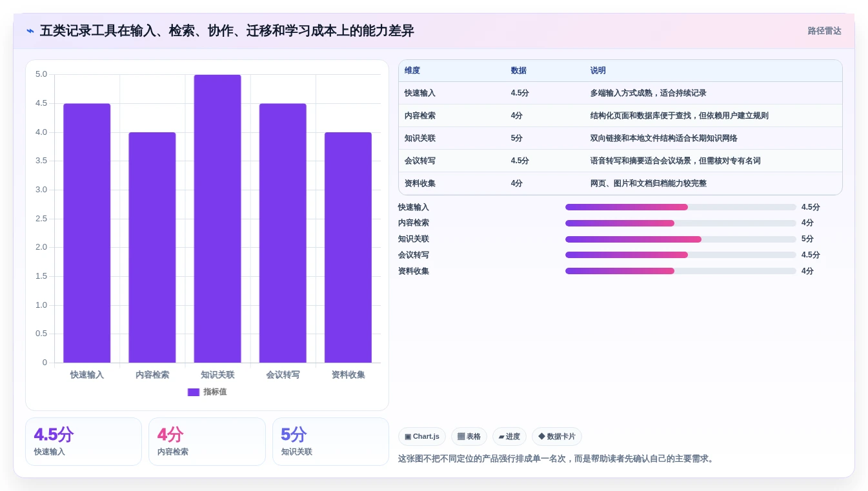
Task: Click the 路径雷达 label in the header
Action: tap(824, 31)
